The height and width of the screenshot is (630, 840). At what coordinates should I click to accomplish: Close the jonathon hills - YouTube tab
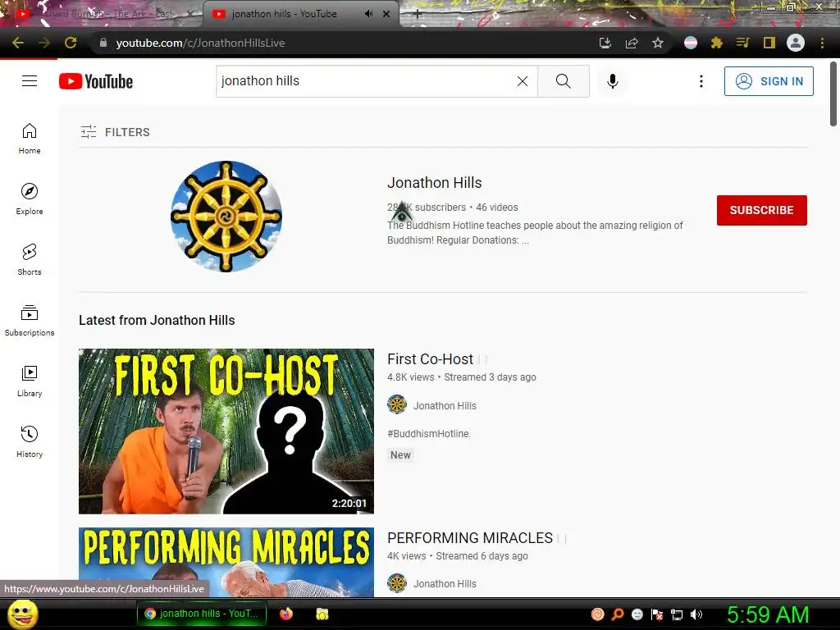tap(386, 14)
